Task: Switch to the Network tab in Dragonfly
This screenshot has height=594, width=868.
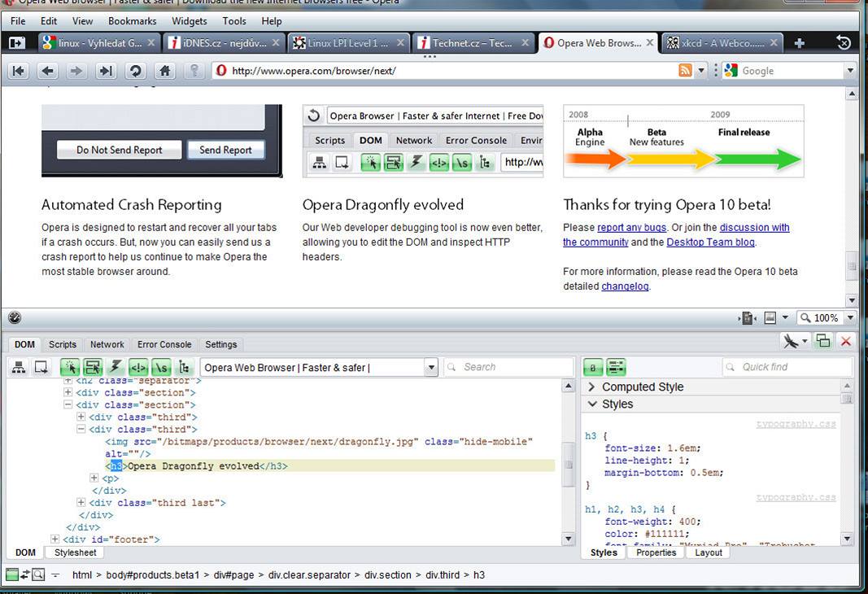Action: [107, 344]
